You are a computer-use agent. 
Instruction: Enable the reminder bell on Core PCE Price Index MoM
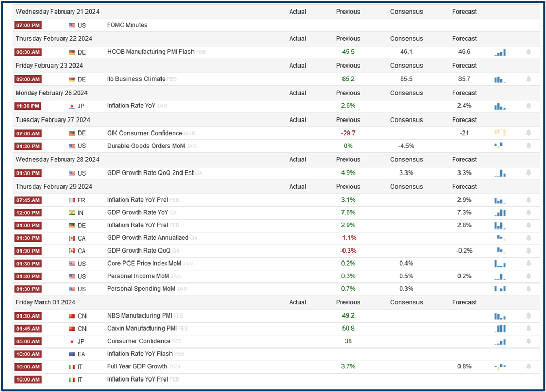(x=529, y=263)
